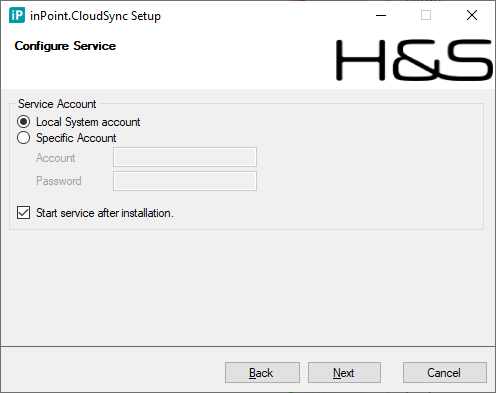Cancel the setup wizard
The image size is (496, 393).
coord(445,373)
